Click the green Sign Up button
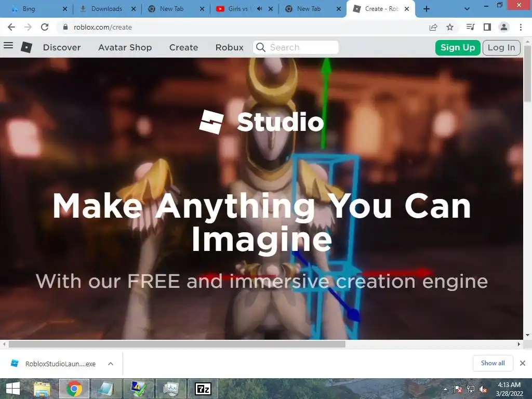 (458, 47)
